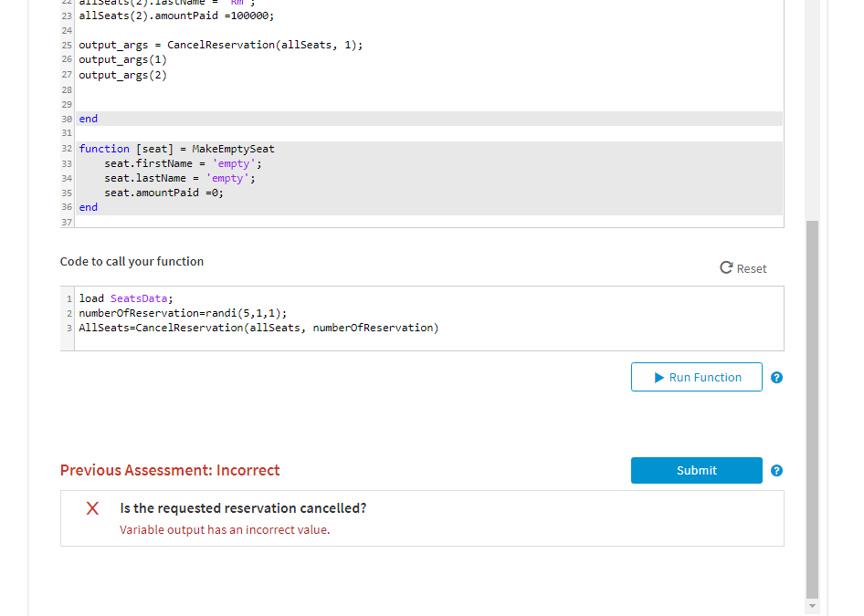This screenshot has width=864, height=616.
Task: Click the MakeEmptySeat function definition line
Action: [176, 148]
